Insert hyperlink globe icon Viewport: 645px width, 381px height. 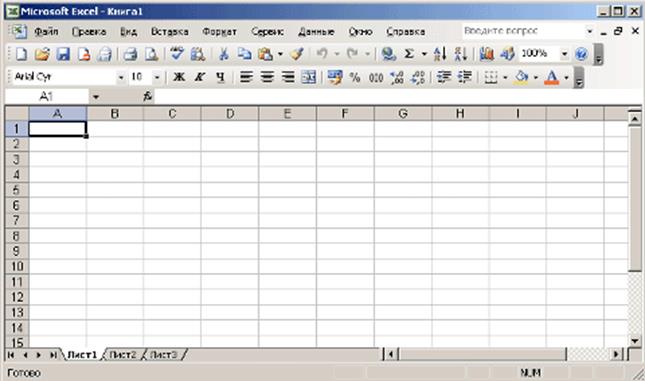(388, 54)
